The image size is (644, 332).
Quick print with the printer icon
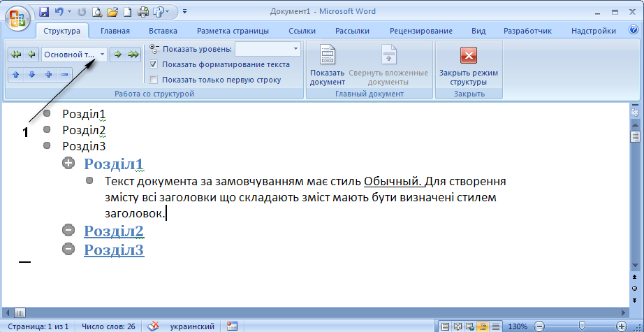(x=142, y=12)
